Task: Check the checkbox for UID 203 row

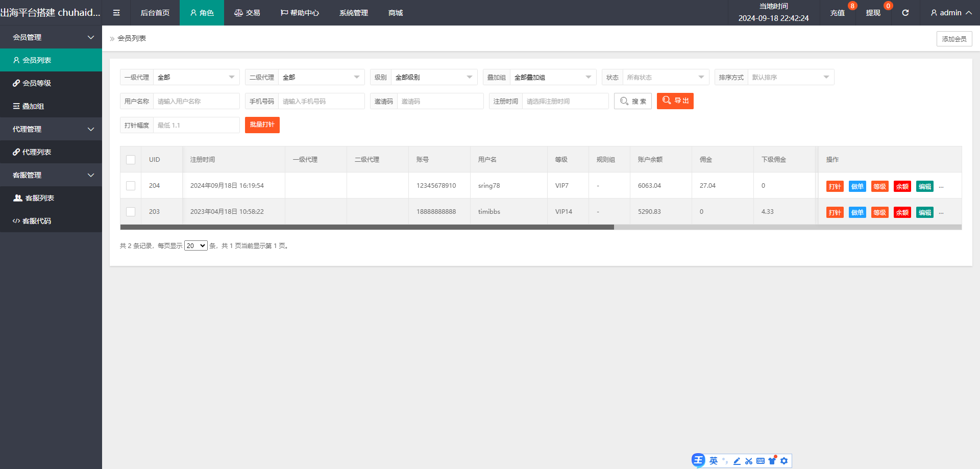Action: tap(131, 212)
